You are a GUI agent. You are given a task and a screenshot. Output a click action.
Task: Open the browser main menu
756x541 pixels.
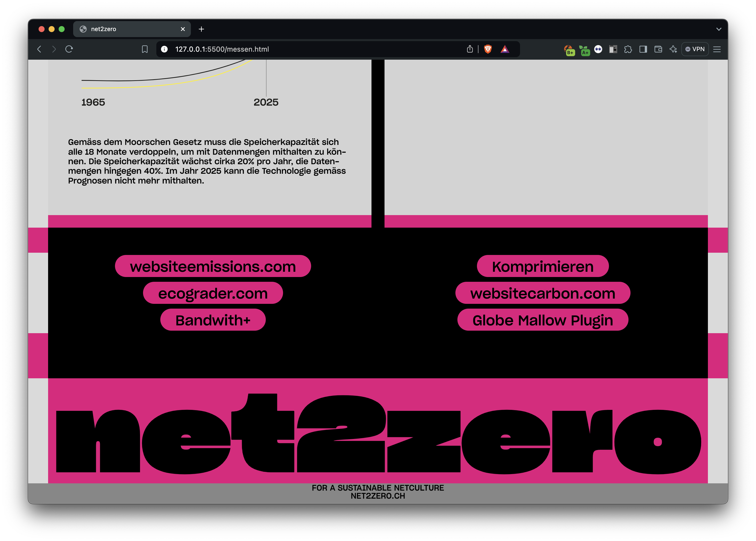pos(717,49)
